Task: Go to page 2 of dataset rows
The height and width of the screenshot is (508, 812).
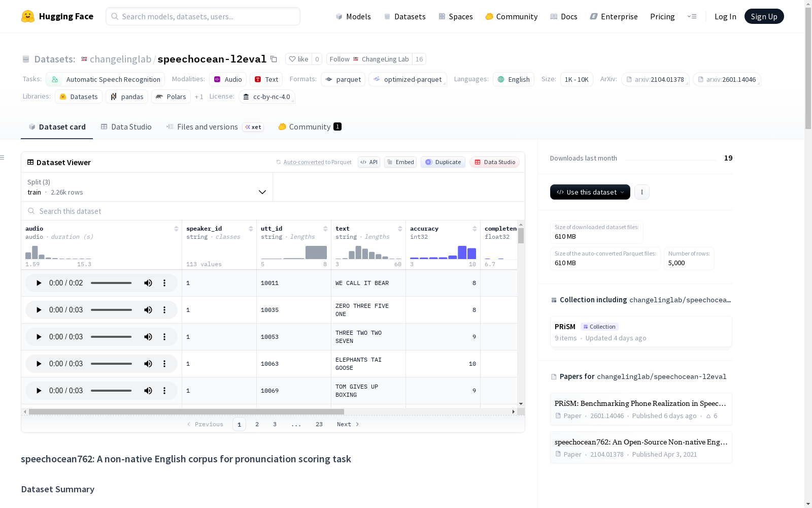Action: tap(257, 424)
